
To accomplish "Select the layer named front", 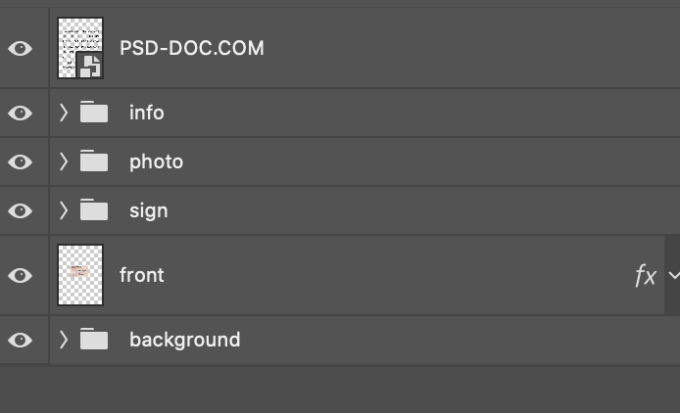I will click(142, 275).
